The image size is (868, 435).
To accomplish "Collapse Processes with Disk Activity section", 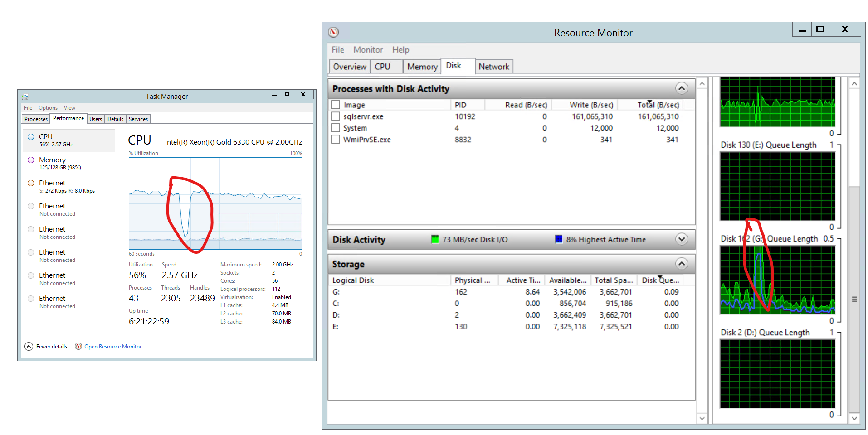I will point(681,88).
